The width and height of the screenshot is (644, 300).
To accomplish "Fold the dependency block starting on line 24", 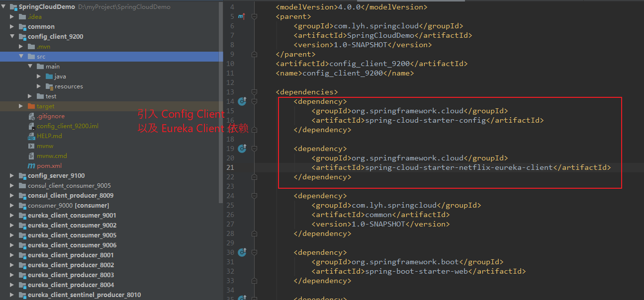I will coord(255,196).
